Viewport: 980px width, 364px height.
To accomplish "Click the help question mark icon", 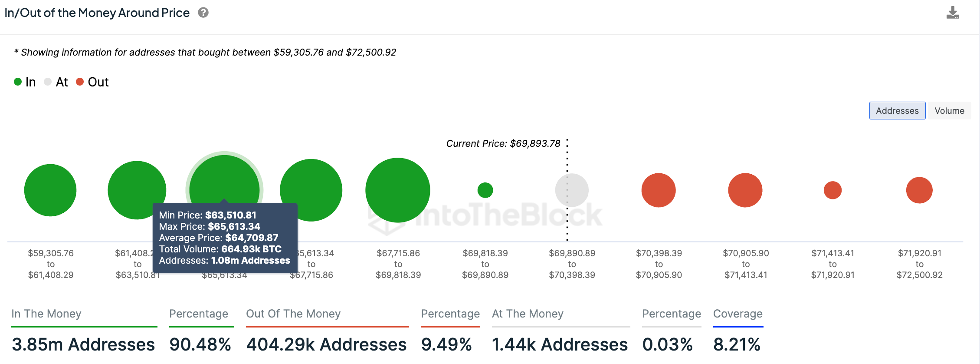I will [x=203, y=13].
